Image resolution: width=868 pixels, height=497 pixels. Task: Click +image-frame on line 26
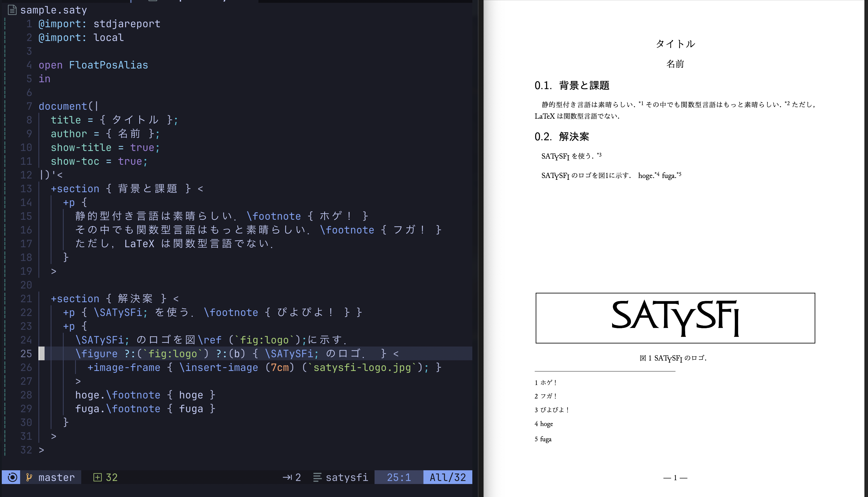click(123, 367)
